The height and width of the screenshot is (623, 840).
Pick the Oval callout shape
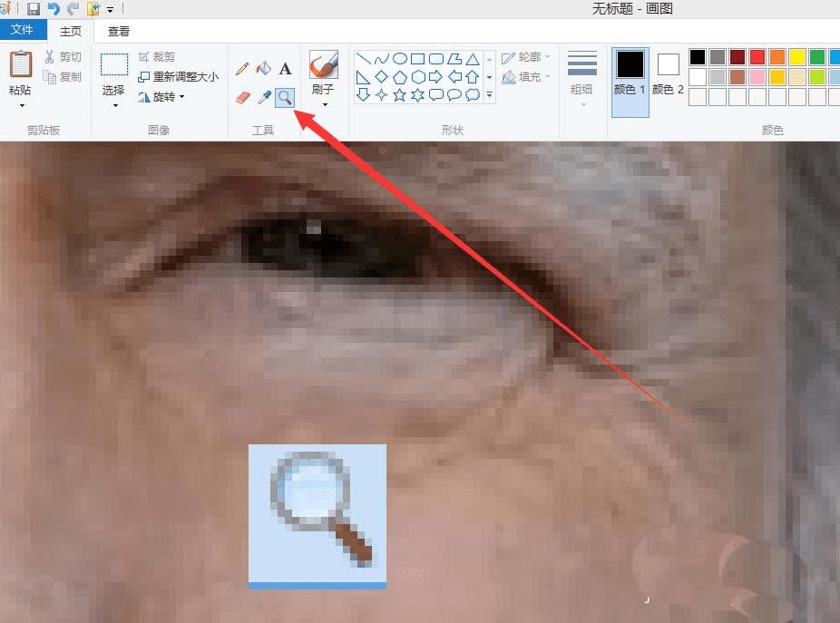(x=454, y=95)
